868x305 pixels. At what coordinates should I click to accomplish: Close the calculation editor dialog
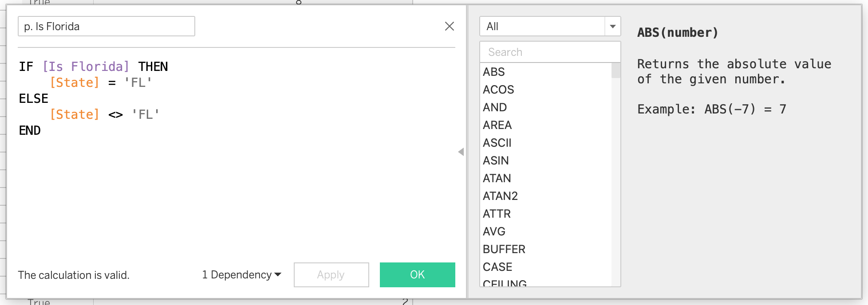449,27
